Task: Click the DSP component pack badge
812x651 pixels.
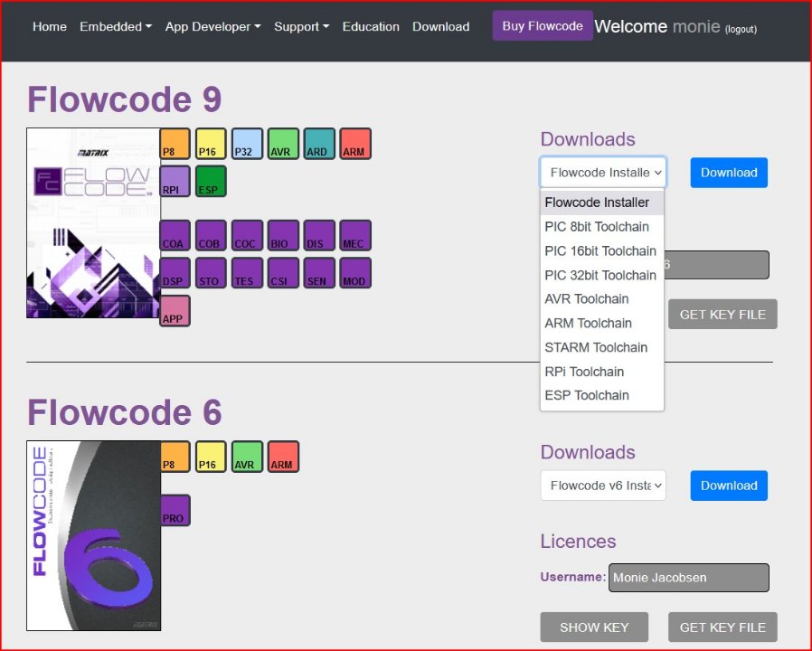Action: (175, 272)
